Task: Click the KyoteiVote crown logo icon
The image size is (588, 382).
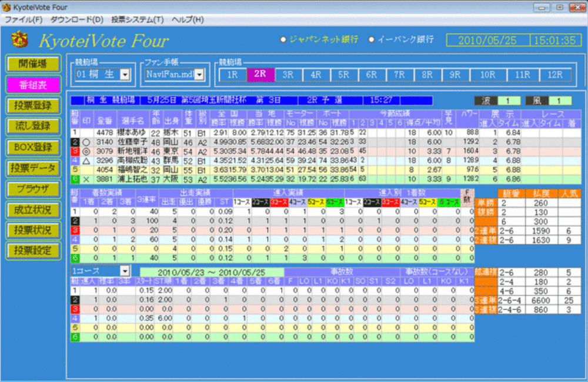Action: 19,39
